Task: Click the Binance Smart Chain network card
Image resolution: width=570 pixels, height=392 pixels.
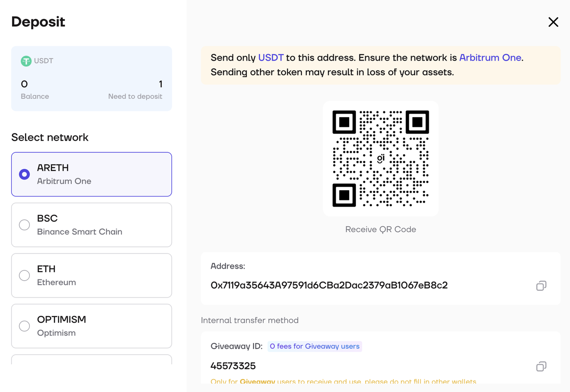Action: pos(91,225)
